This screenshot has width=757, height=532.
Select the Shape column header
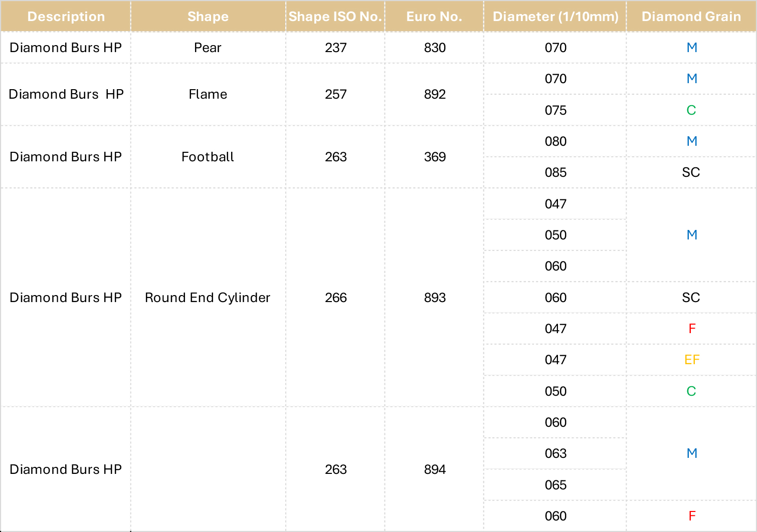(x=208, y=17)
